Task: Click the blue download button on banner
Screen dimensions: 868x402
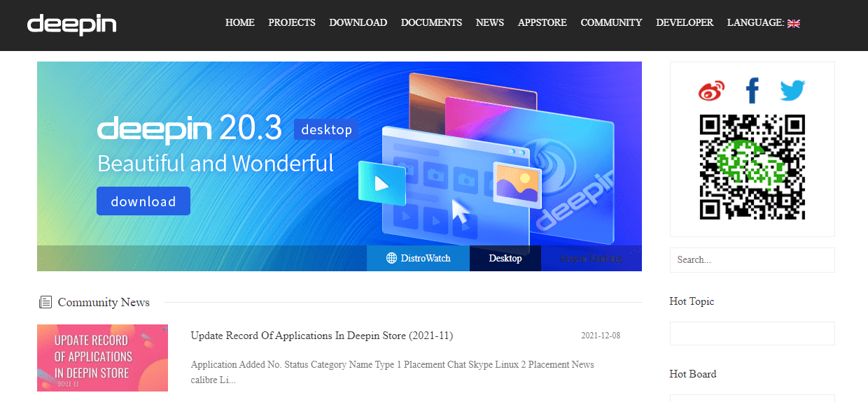Action: 143,201
